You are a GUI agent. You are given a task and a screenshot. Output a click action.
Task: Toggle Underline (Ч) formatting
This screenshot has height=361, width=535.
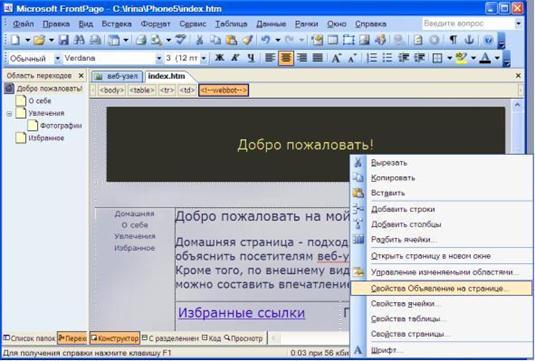coord(251,58)
